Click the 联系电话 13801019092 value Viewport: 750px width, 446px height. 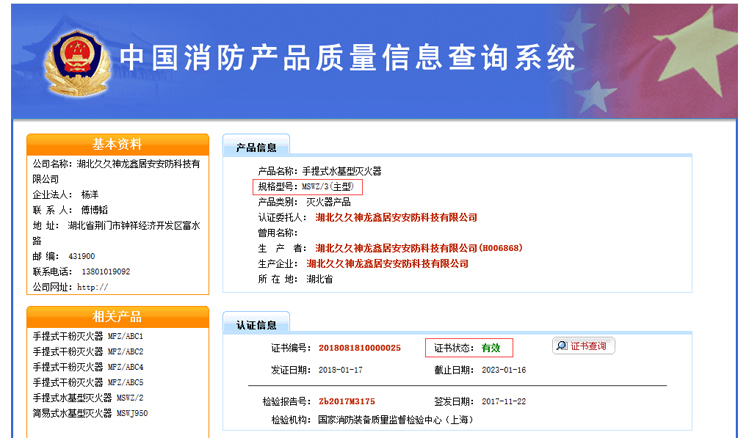pyautogui.click(x=106, y=272)
